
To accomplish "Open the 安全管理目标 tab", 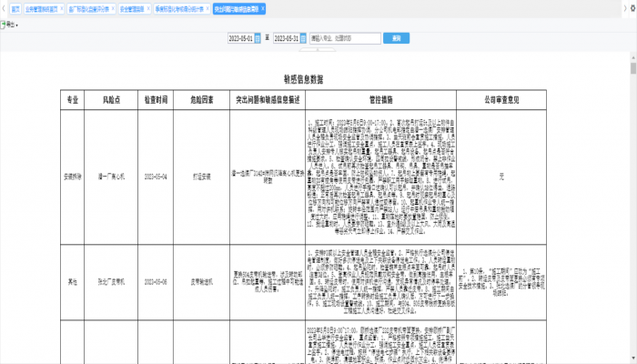I will (x=131, y=8).
